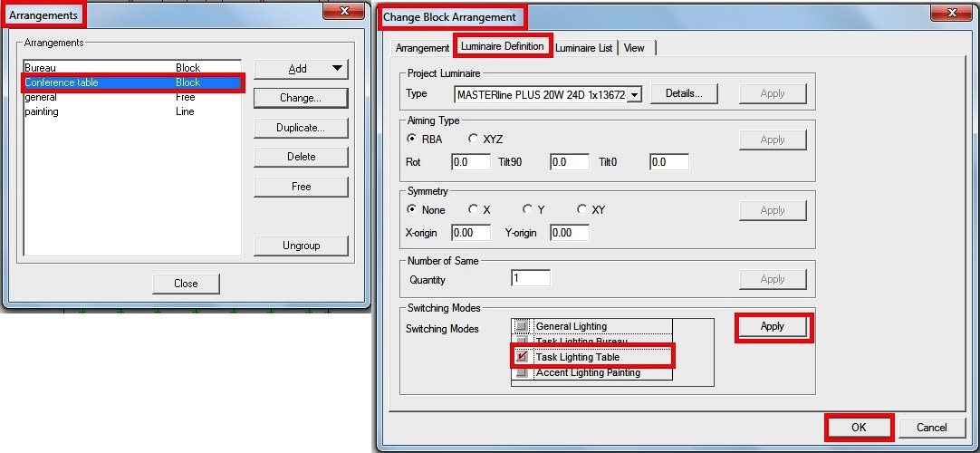
Task: Click the Tilt90 input field
Action: (x=570, y=162)
